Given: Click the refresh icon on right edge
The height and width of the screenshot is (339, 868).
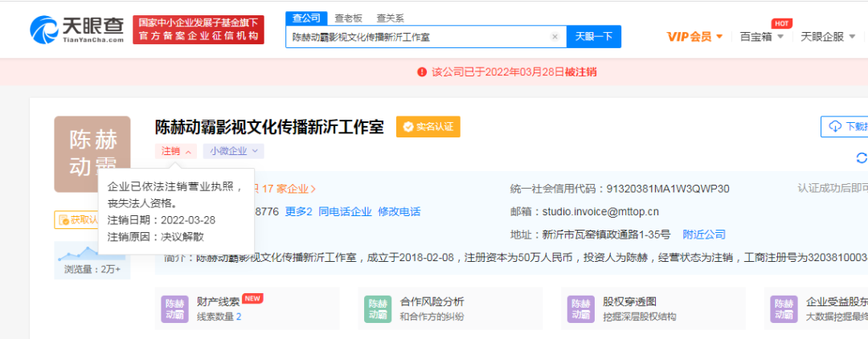Looking at the screenshot, I should click(862, 159).
